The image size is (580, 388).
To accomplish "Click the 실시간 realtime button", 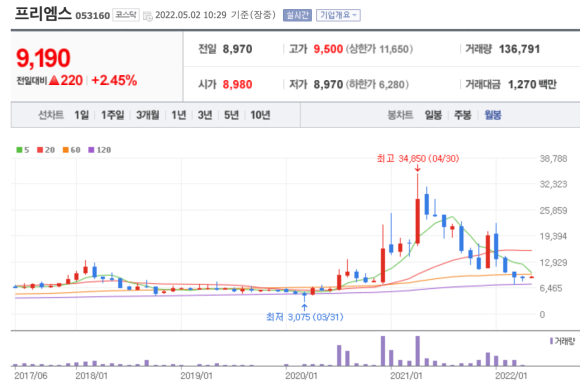I will tap(297, 15).
